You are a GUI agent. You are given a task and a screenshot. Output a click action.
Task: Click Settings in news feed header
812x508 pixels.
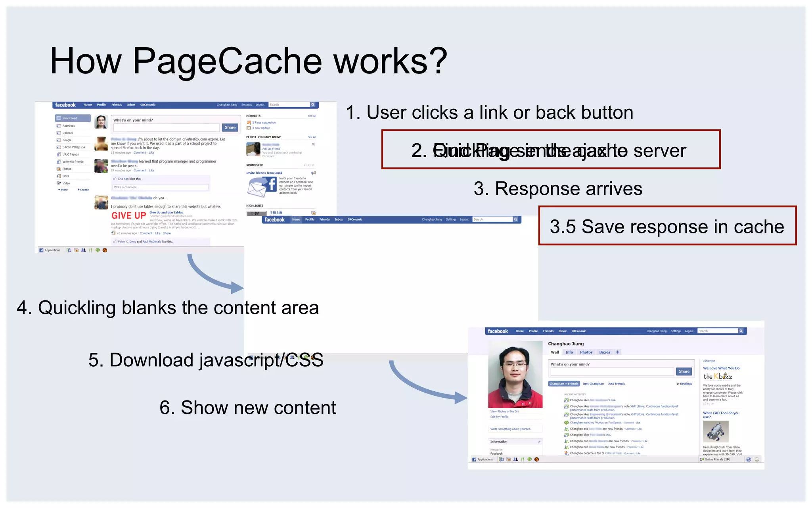[247, 105]
